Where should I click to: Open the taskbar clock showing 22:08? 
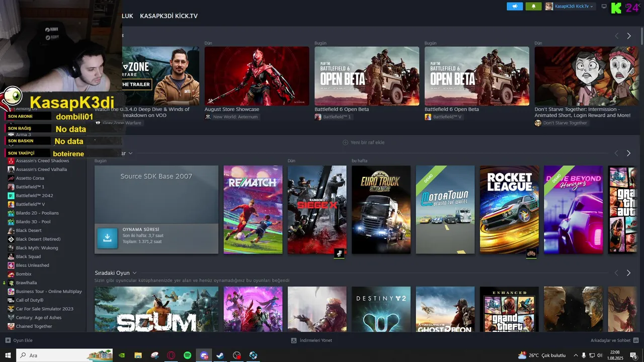click(x=615, y=355)
